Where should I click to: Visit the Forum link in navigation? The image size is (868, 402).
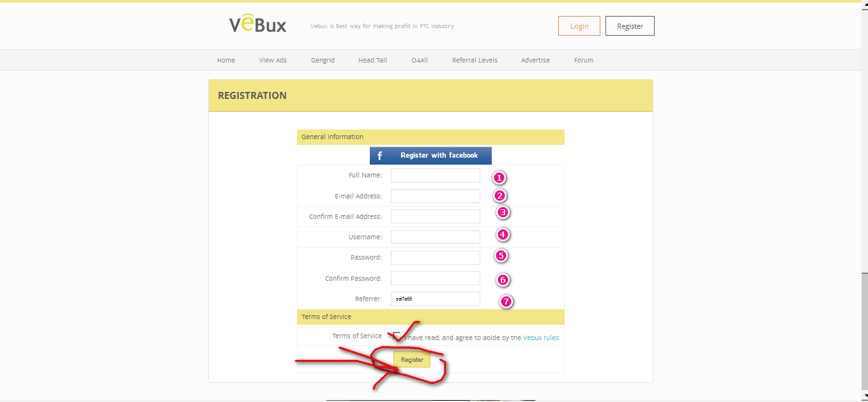point(584,60)
